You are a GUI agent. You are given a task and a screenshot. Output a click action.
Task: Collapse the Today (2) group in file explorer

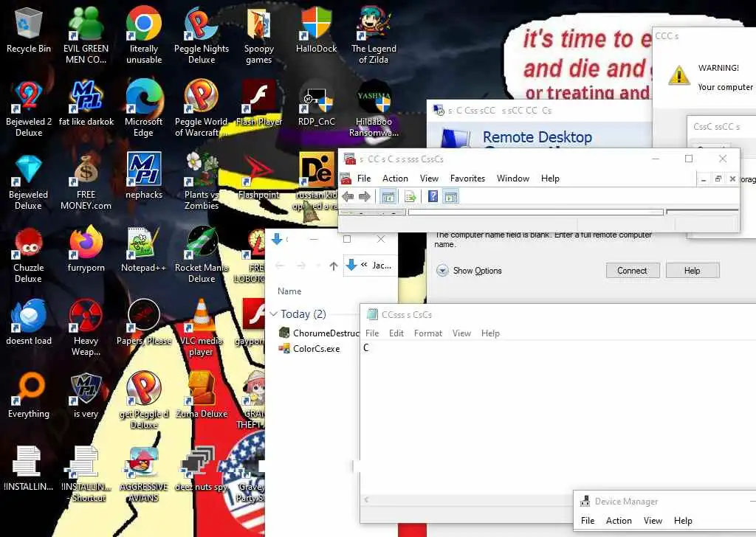coord(274,314)
